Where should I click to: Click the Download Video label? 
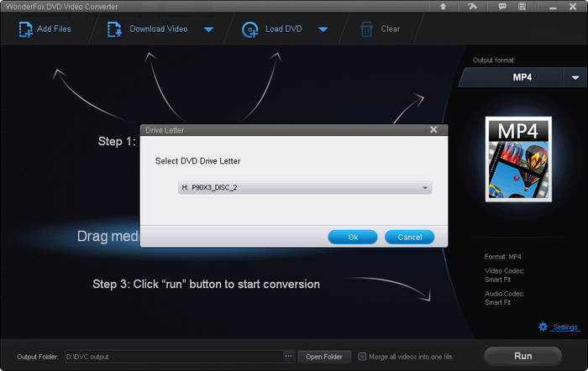[159, 29]
